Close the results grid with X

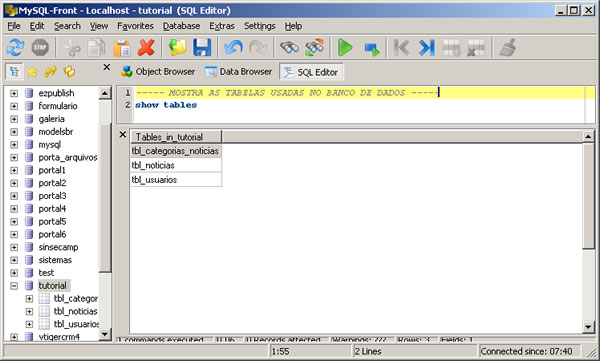[x=122, y=134]
